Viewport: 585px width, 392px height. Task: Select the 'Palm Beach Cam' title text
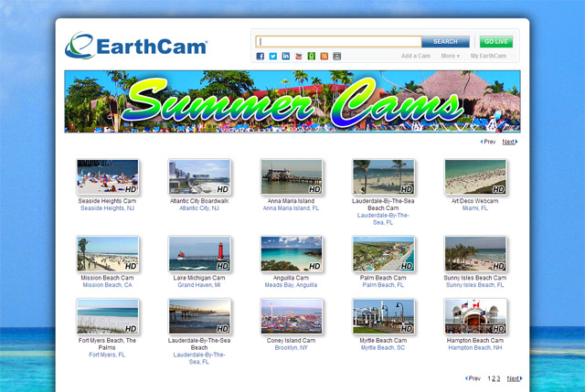383,278
